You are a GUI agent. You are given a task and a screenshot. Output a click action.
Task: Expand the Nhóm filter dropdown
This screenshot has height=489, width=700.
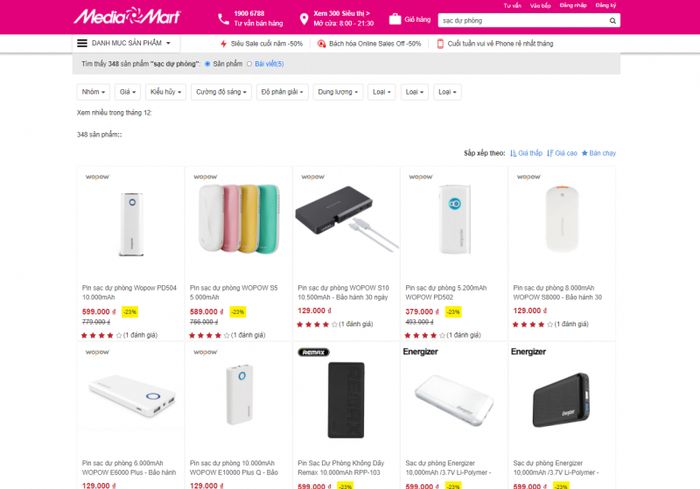point(93,92)
